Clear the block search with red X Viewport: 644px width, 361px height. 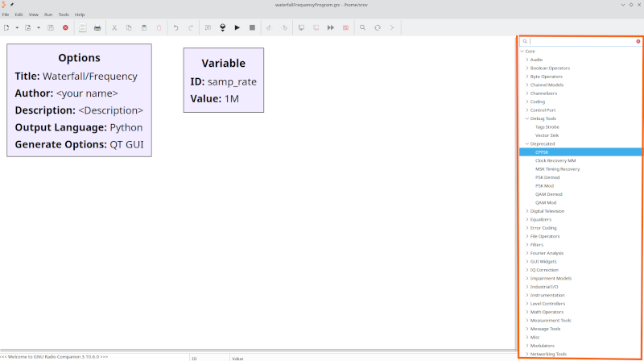(x=638, y=41)
